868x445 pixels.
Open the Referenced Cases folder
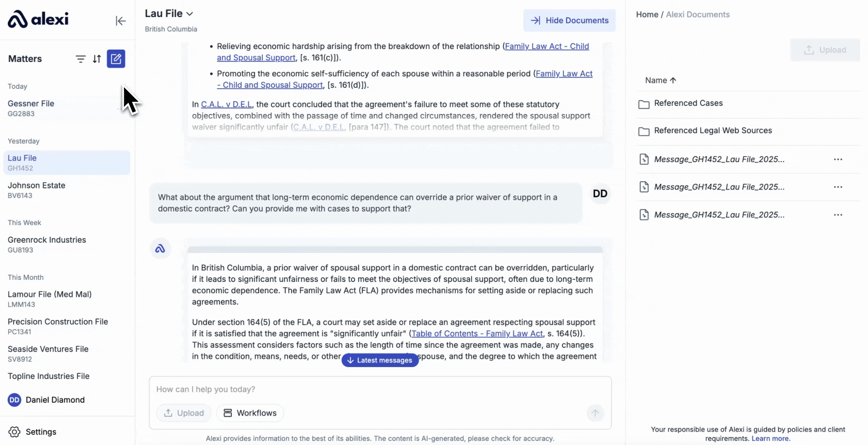[688, 103]
